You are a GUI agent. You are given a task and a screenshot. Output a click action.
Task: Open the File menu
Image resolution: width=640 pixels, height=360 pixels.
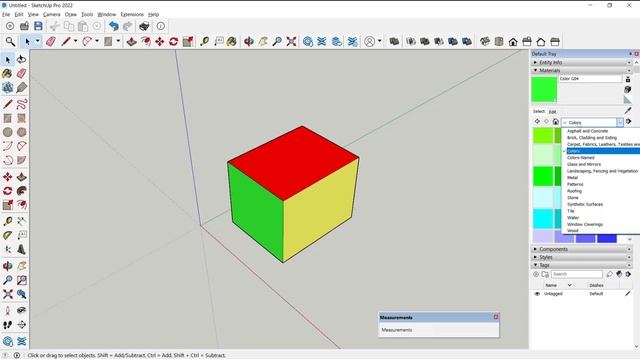click(6, 14)
